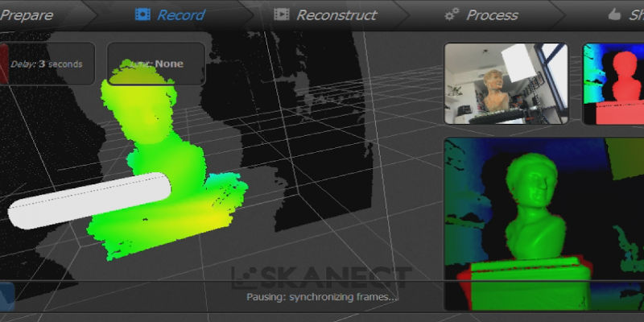This screenshot has width=644, height=322.
Task: Click the 'Pausing: synchronizing frames' status text
Action: (322, 297)
